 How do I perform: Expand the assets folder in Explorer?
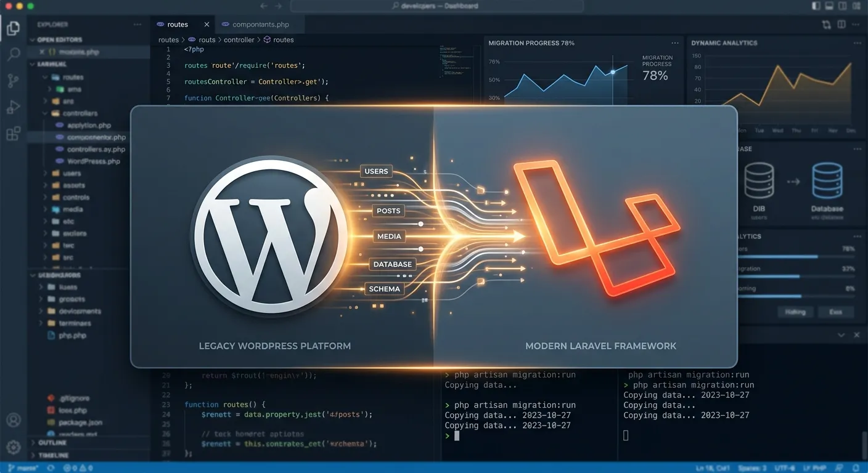pyautogui.click(x=45, y=185)
